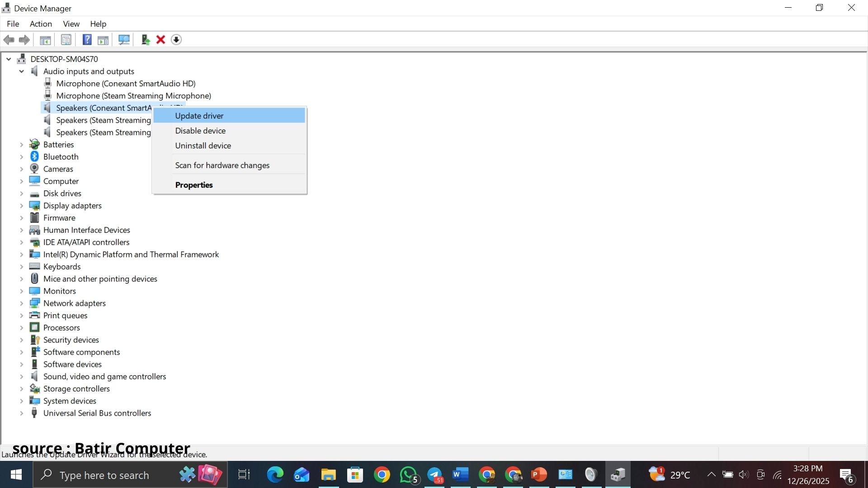The height and width of the screenshot is (488, 868).
Task: Click the show/hide console tree toolbar icon
Action: pyautogui.click(x=45, y=40)
